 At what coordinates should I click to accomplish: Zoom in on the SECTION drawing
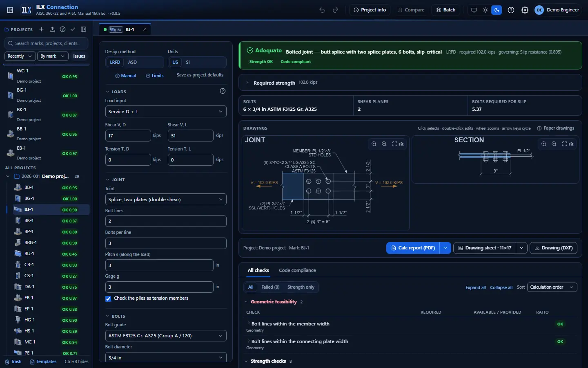pyautogui.click(x=543, y=144)
